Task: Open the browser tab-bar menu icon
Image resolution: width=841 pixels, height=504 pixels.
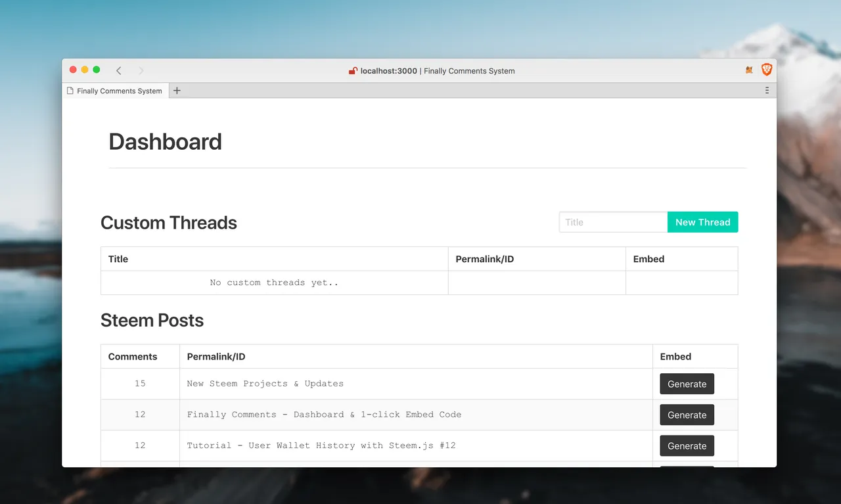Action: coord(767,91)
